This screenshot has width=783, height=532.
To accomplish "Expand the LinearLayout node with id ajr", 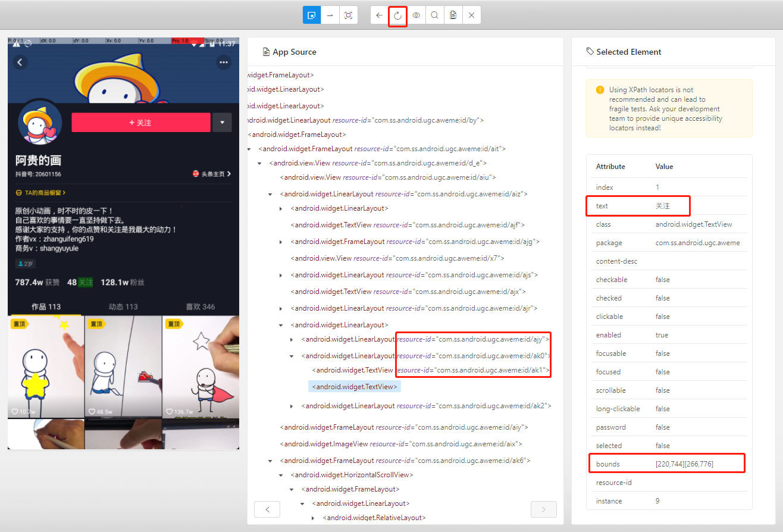I will (x=281, y=308).
